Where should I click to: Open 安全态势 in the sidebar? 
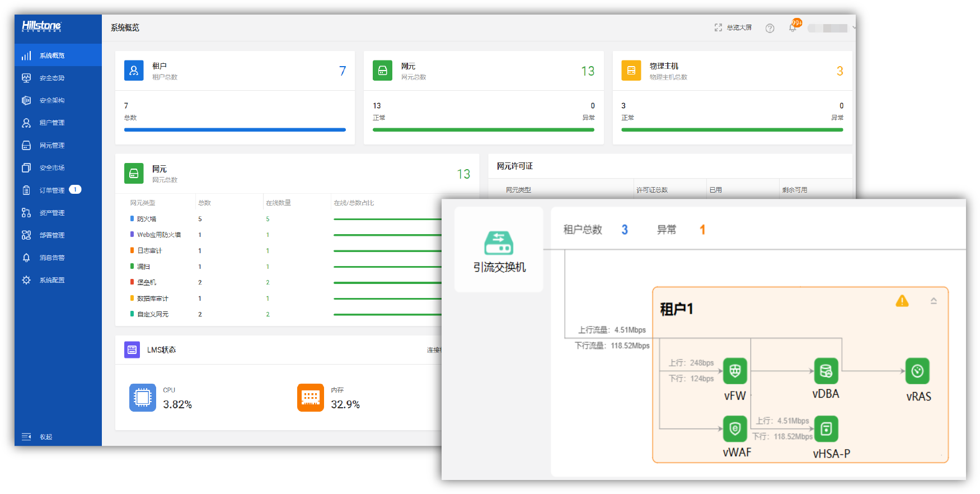tap(51, 78)
